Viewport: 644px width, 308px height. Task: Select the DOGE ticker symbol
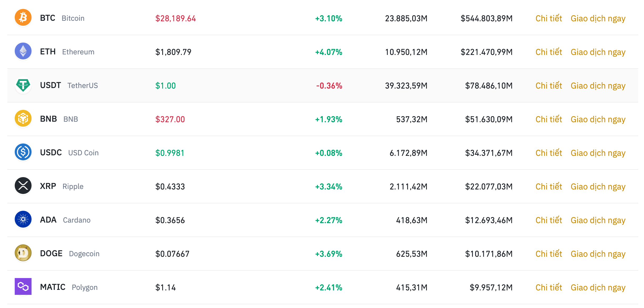pos(51,253)
